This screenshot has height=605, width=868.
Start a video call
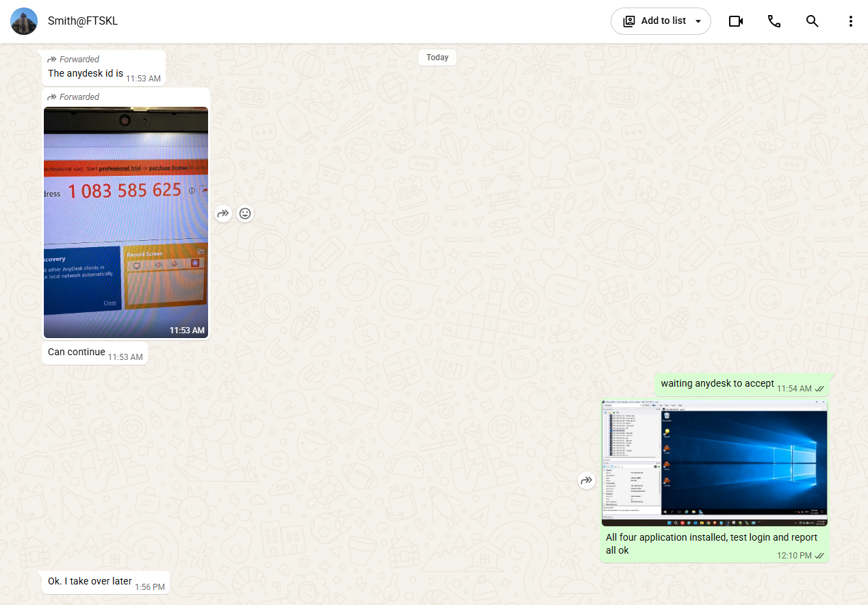(x=736, y=21)
